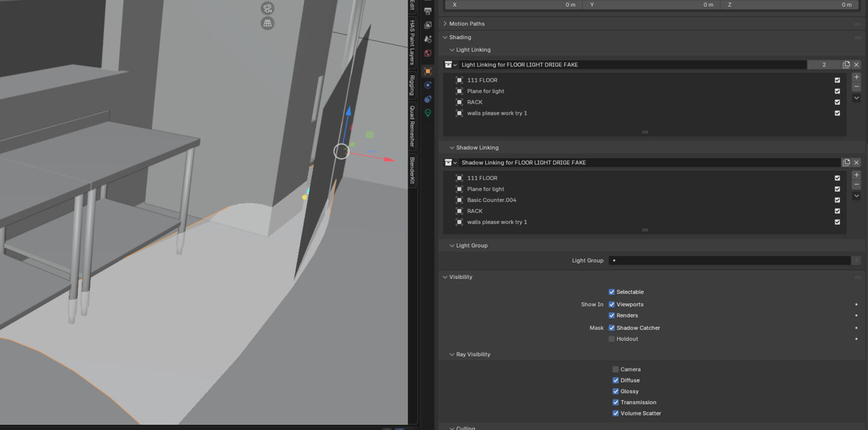Collapse the Shading panel
The image size is (868, 430).
[445, 37]
